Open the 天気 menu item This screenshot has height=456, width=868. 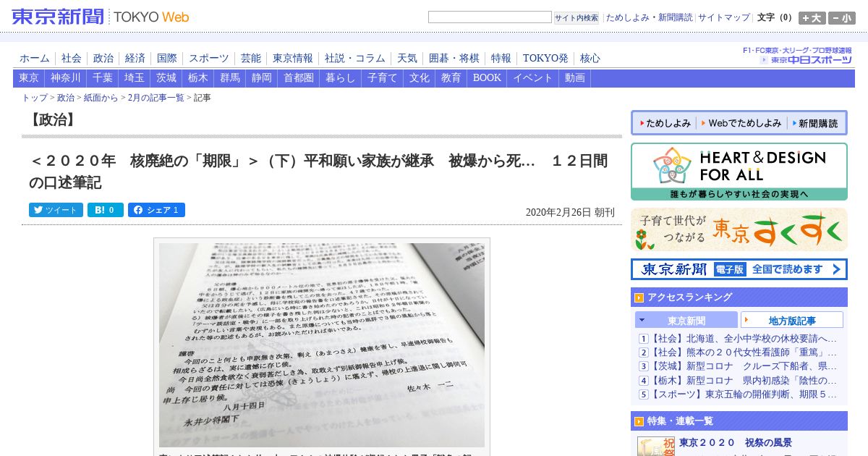point(407,59)
